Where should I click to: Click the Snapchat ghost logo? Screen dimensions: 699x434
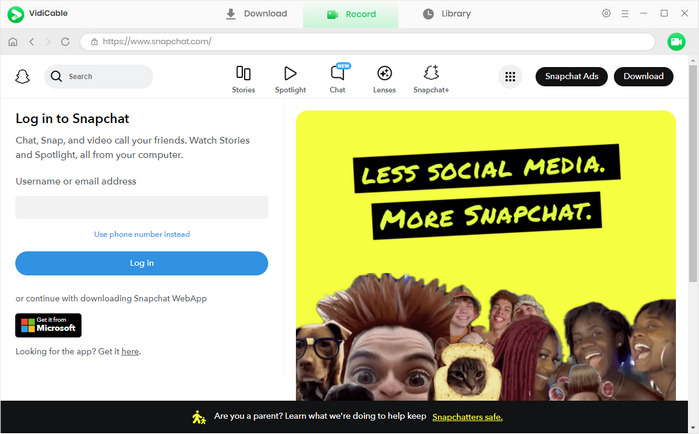pos(22,76)
